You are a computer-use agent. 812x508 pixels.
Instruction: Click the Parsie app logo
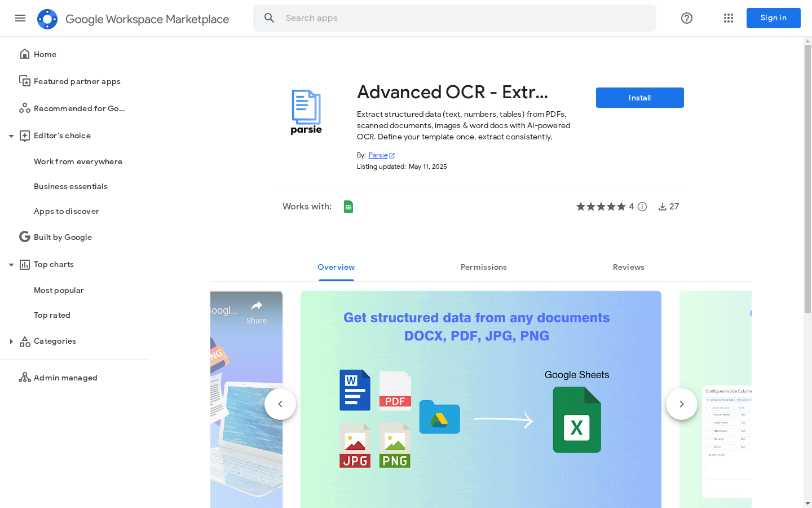pyautogui.click(x=306, y=112)
